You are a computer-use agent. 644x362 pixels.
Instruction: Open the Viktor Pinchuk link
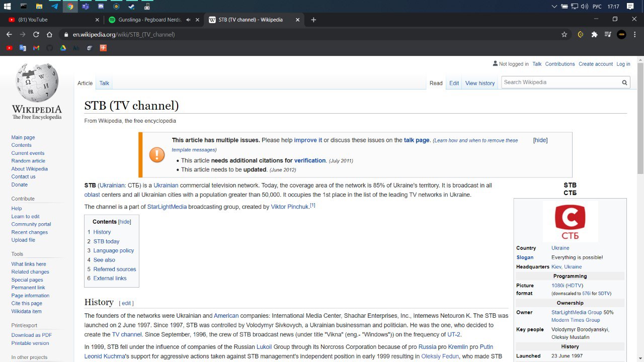(290, 207)
